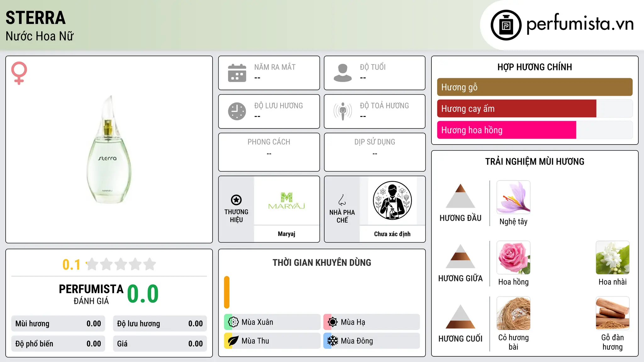Image resolution: width=644 pixels, height=362 pixels.
Task: Select the Mùa Hạ season button
Action: coord(371,322)
